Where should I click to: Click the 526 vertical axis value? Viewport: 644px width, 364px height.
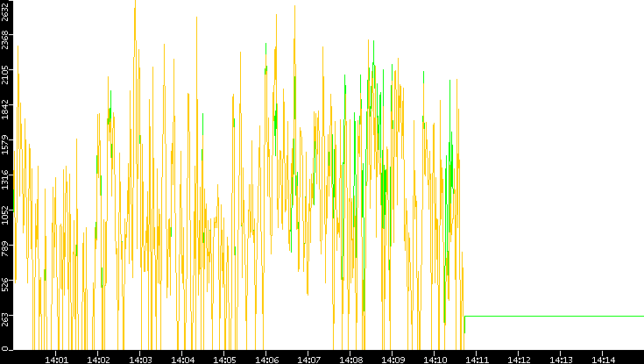(5, 284)
